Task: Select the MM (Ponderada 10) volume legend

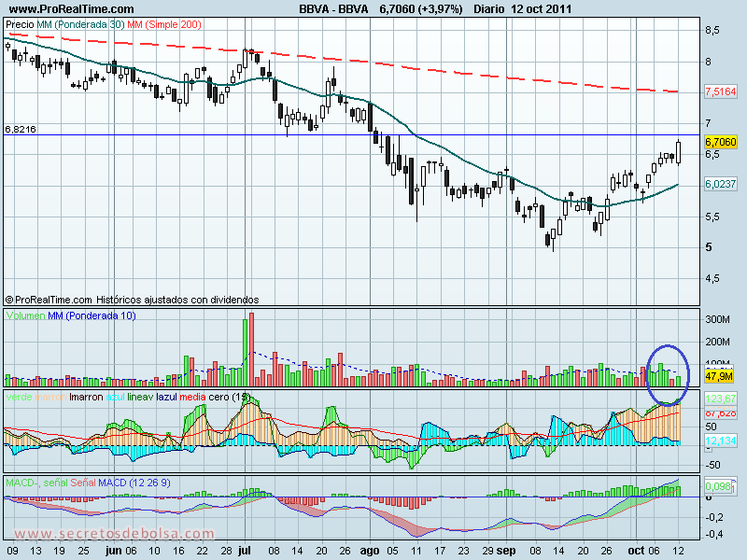Action: (x=92, y=315)
